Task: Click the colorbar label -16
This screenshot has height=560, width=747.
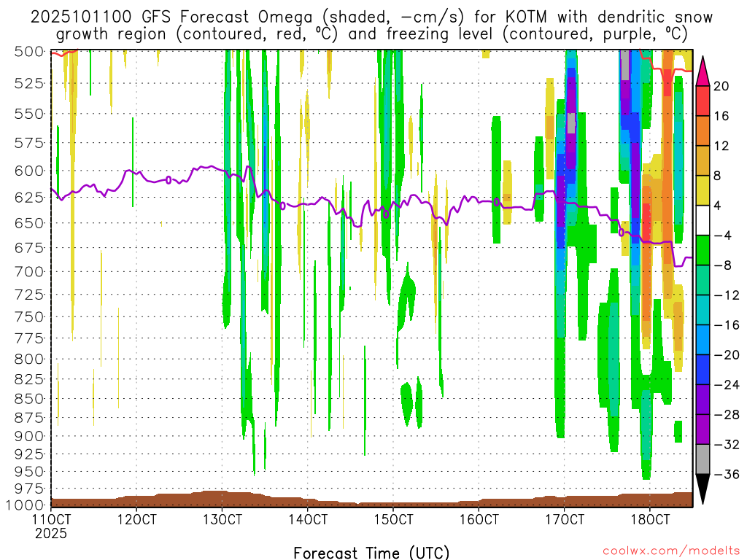Action: 726,325
